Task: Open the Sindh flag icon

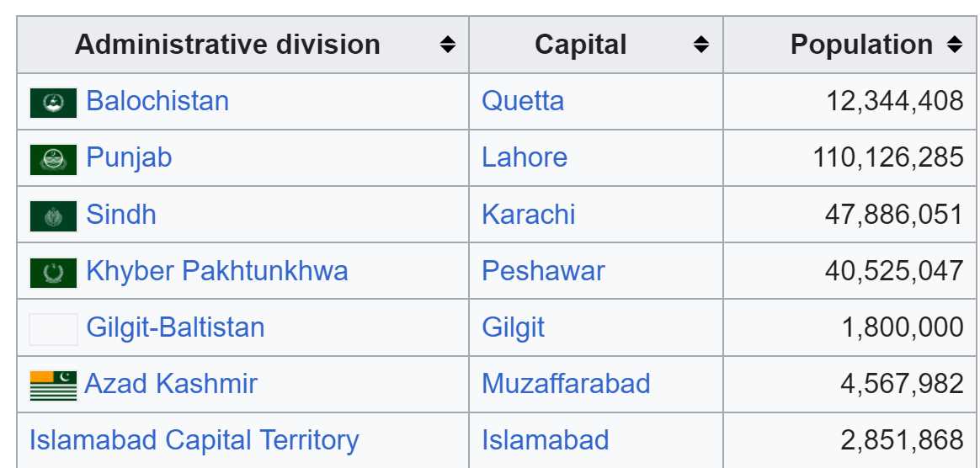Action: point(53,216)
